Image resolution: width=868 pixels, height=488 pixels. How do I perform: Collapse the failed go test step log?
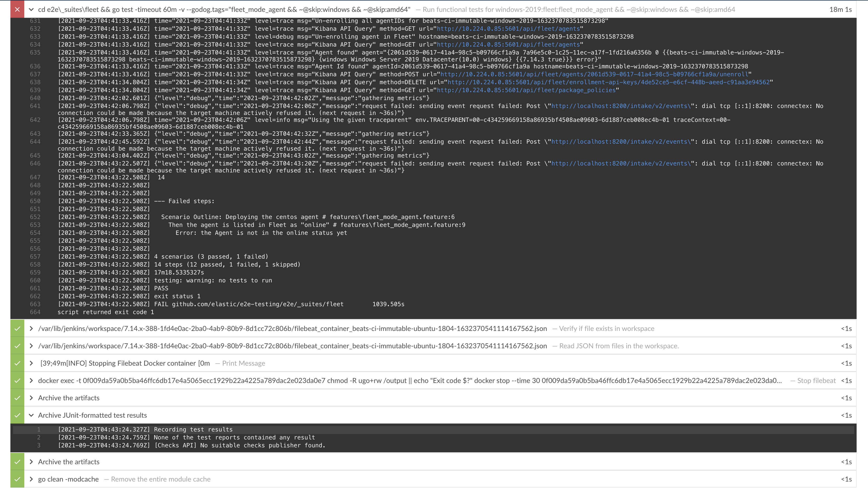[x=31, y=9]
